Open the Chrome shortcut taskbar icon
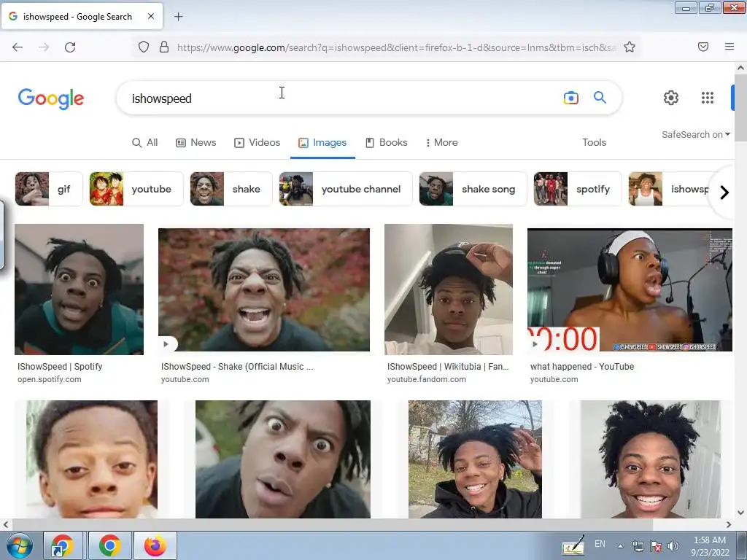Viewport: 747px width, 560px height. (x=63, y=545)
